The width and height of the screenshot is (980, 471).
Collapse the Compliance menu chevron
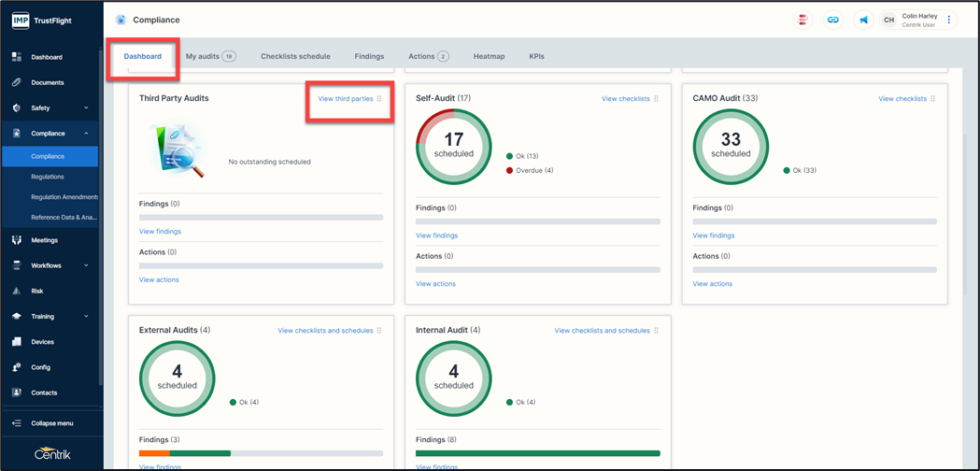click(86, 134)
